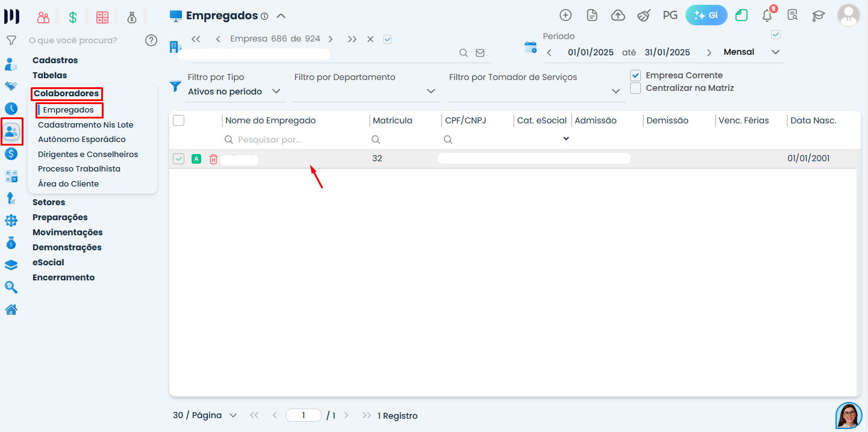Screen dimensions: 868x432
Task: Click the PG button in header
Action: point(670,15)
